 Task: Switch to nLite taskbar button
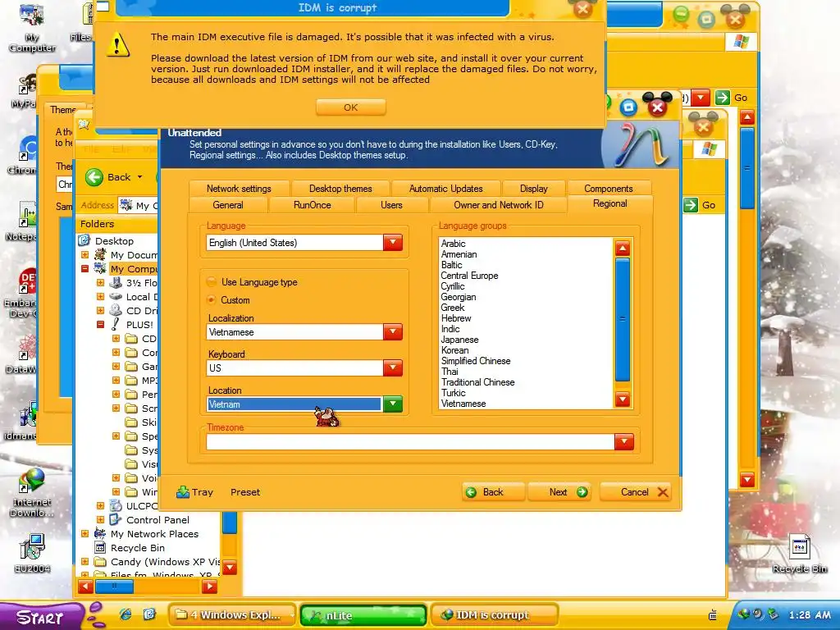click(x=363, y=615)
